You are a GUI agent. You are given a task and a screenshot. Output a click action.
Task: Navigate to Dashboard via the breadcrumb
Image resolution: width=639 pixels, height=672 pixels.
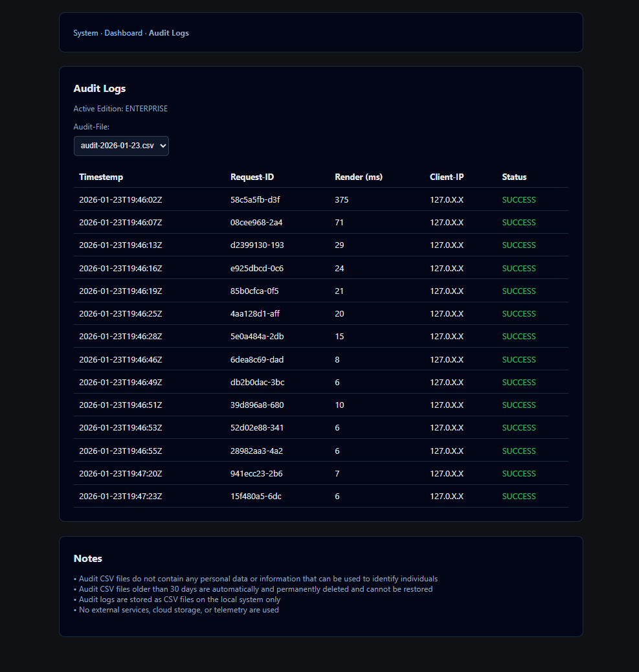123,33
